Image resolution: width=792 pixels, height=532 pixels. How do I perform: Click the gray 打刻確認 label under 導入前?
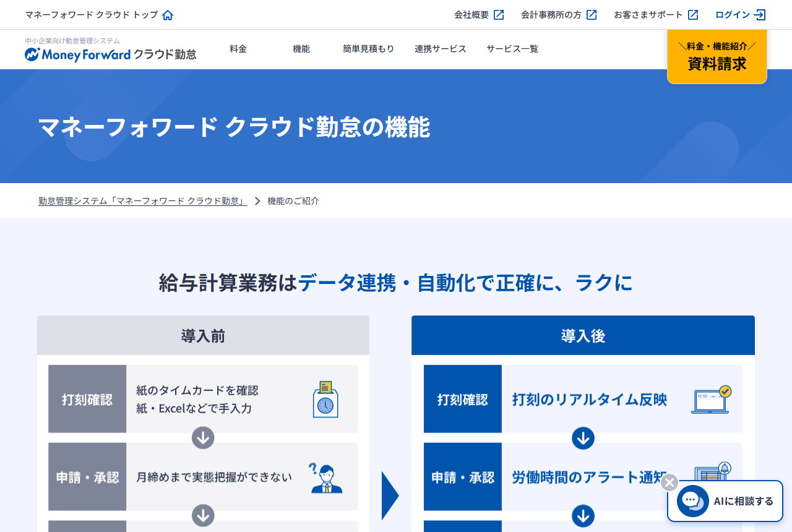tap(87, 399)
